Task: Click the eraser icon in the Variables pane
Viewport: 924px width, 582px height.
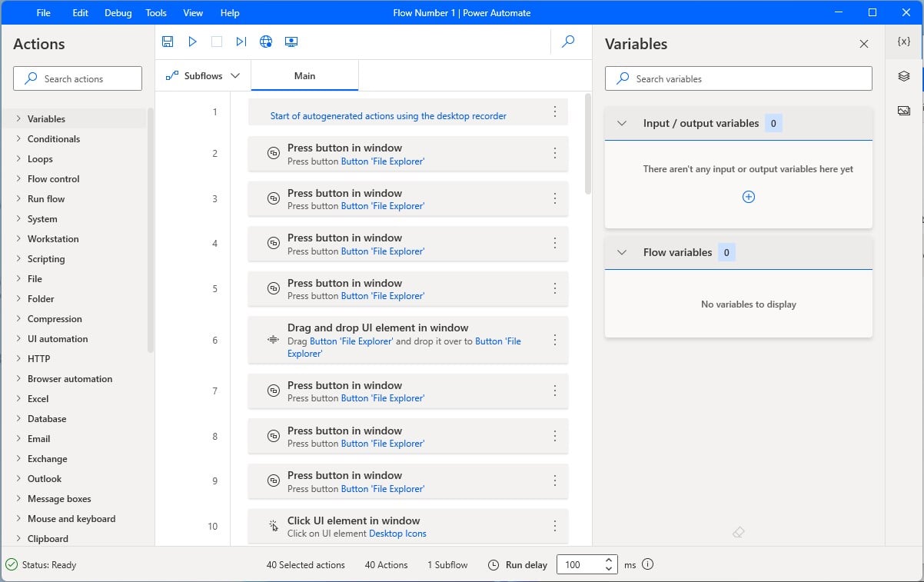Action: pyautogui.click(x=739, y=532)
